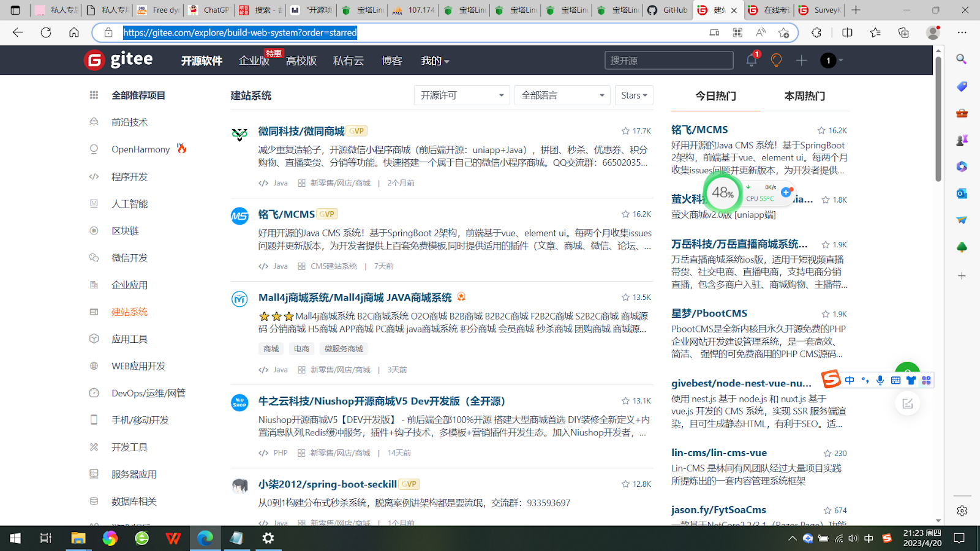Select the OpenHarmony category
980x551 pixels.
140,149
